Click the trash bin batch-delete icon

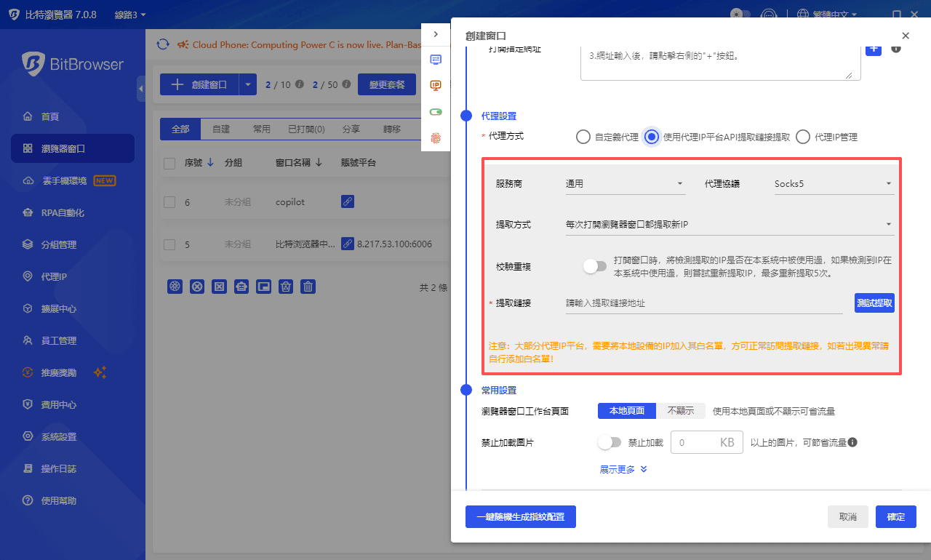point(308,286)
